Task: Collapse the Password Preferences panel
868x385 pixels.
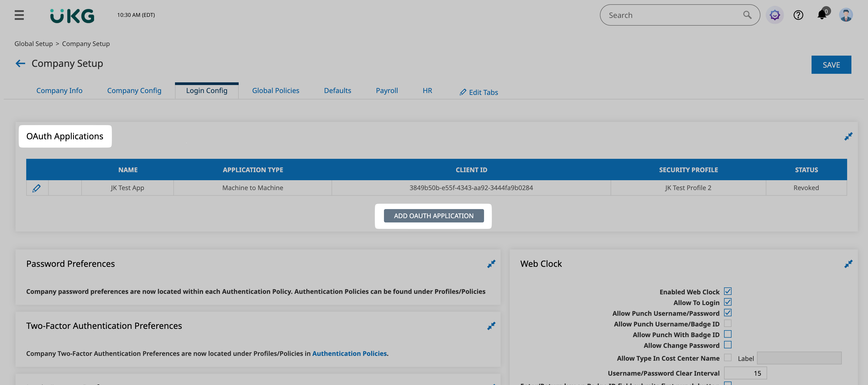Action: [x=491, y=264]
